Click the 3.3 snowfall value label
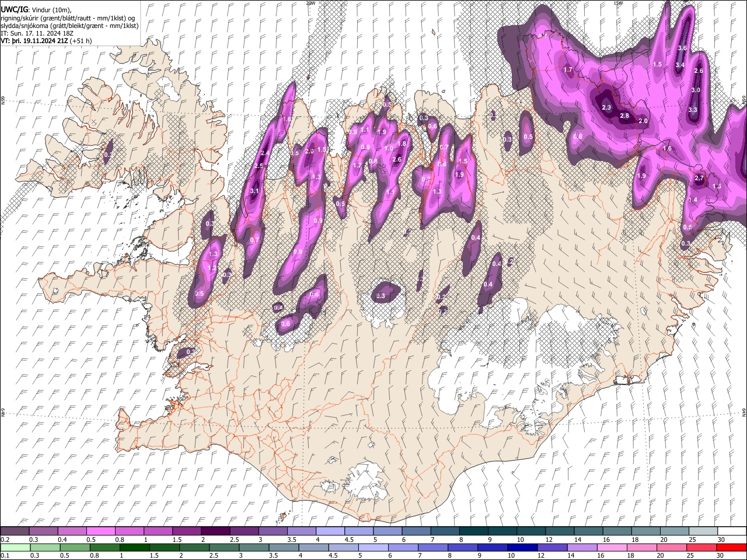This screenshot has width=747, height=560. tap(693, 110)
